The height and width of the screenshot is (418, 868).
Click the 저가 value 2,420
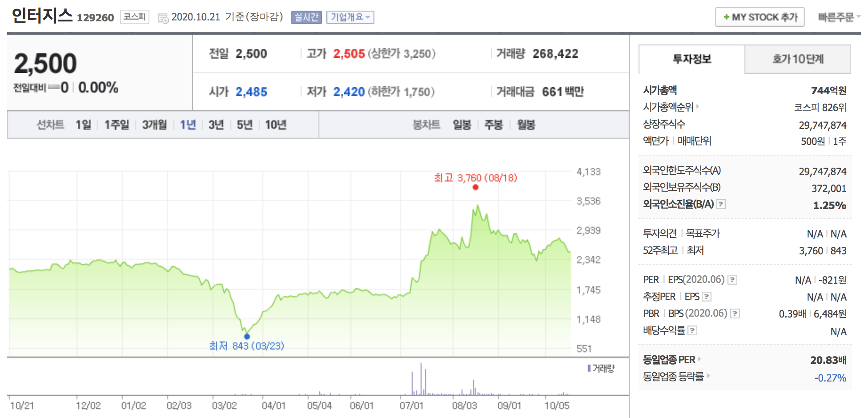tap(349, 92)
